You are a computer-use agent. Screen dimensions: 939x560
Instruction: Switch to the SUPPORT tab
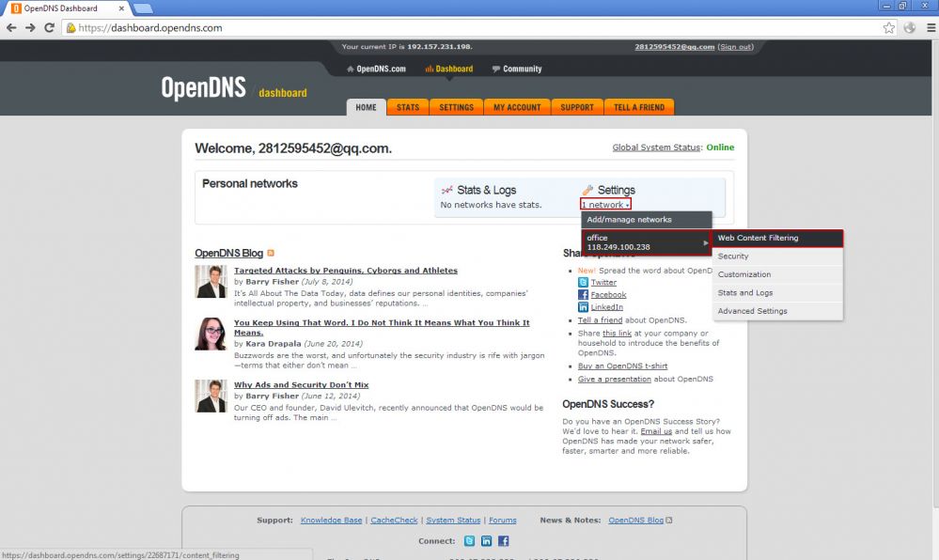[x=577, y=107]
